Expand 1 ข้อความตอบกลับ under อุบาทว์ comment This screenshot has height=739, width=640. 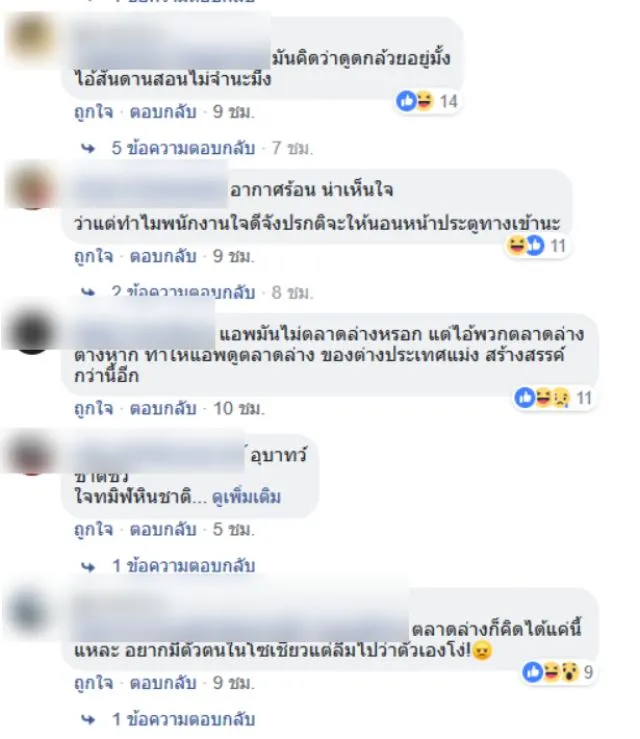click(183, 566)
